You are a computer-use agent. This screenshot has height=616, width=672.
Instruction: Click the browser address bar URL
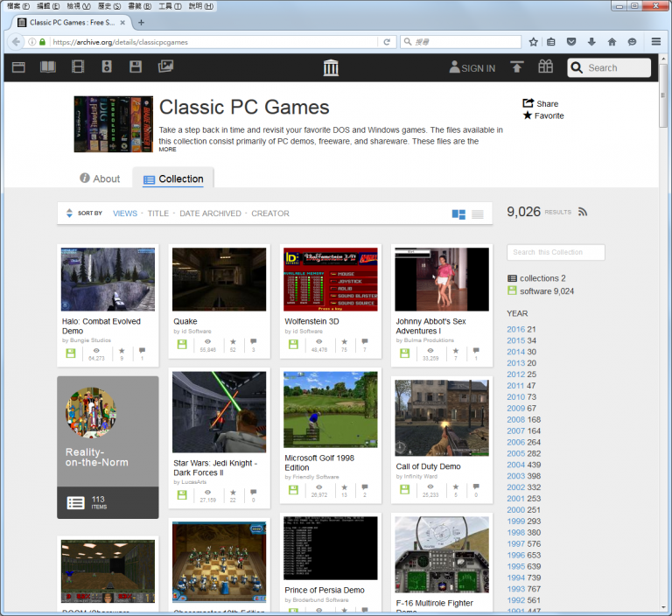coord(121,42)
